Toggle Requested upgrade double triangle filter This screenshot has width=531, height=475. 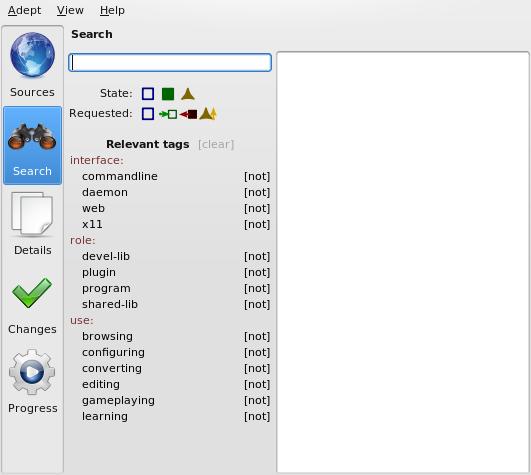tap(208, 114)
